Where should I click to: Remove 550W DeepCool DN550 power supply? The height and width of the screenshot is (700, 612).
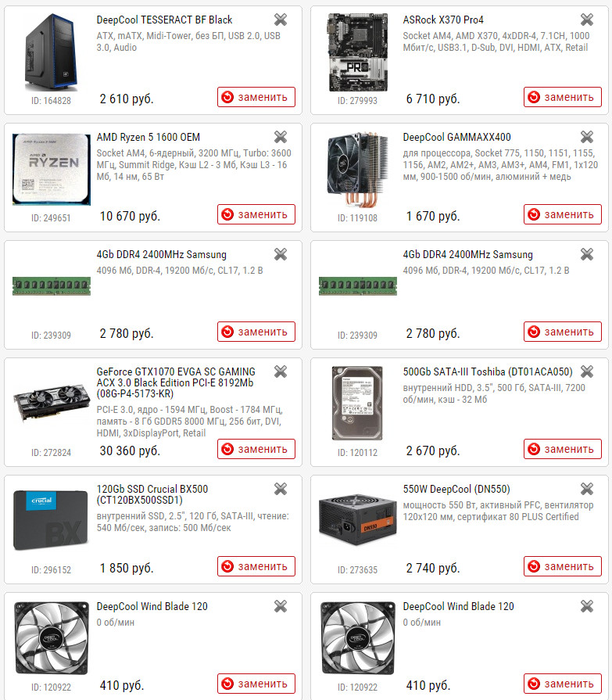point(587,490)
